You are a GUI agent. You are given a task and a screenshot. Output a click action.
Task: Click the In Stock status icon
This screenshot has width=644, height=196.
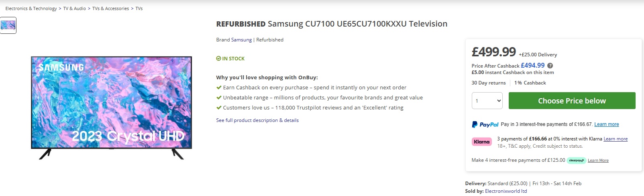click(218, 59)
